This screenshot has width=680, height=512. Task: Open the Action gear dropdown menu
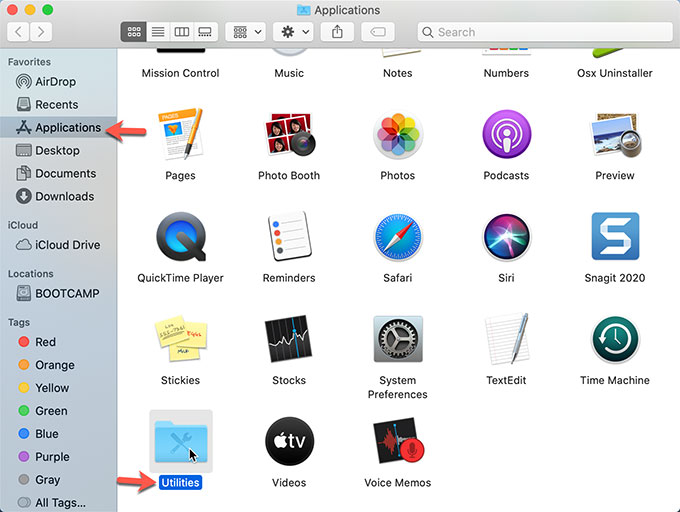[x=293, y=32]
